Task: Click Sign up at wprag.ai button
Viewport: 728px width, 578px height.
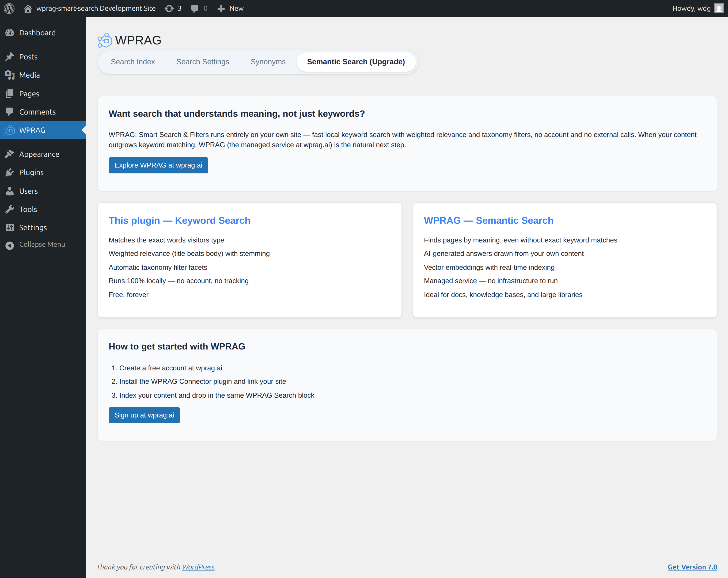Action: point(144,415)
